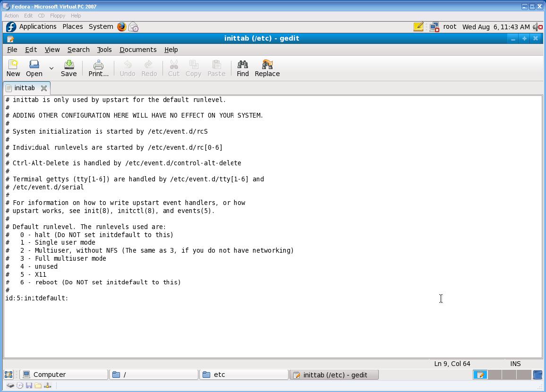This screenshot has height=392, width=546.
Task: Select the fourth workspace in switcher
Action: [x=523, y=375]
